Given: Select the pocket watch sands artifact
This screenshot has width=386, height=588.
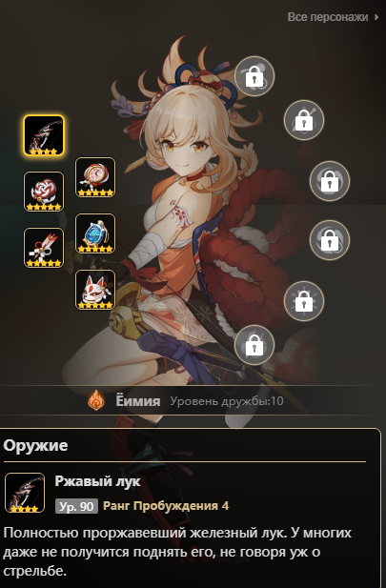Looking at the screenshot, I should click(x=95, y=177).
